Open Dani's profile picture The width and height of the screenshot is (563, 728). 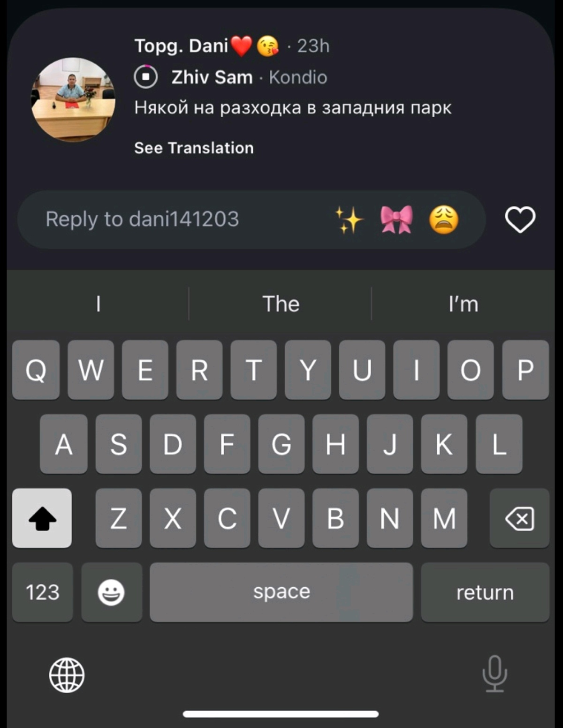pos(73,99)
